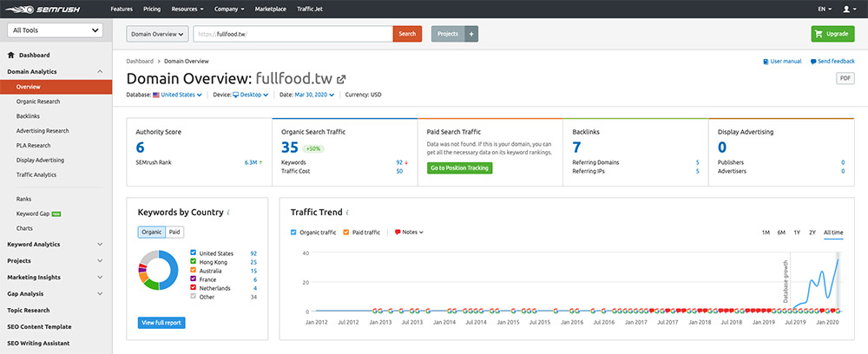Screen dimensions: 868x354
Task: Click Keywords by Country info icon
Action: click(228, 212)
